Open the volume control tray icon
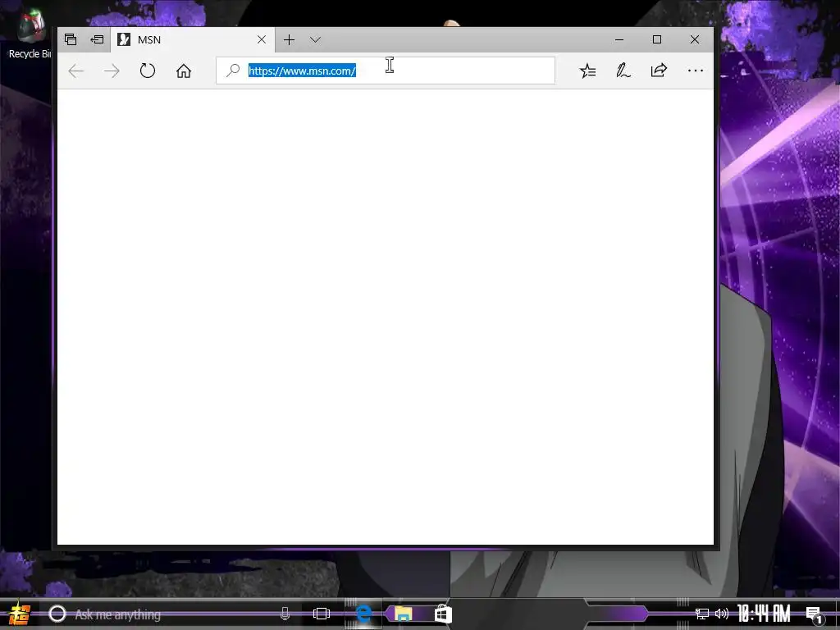This screenshot has height=630, width=840. 722,614
